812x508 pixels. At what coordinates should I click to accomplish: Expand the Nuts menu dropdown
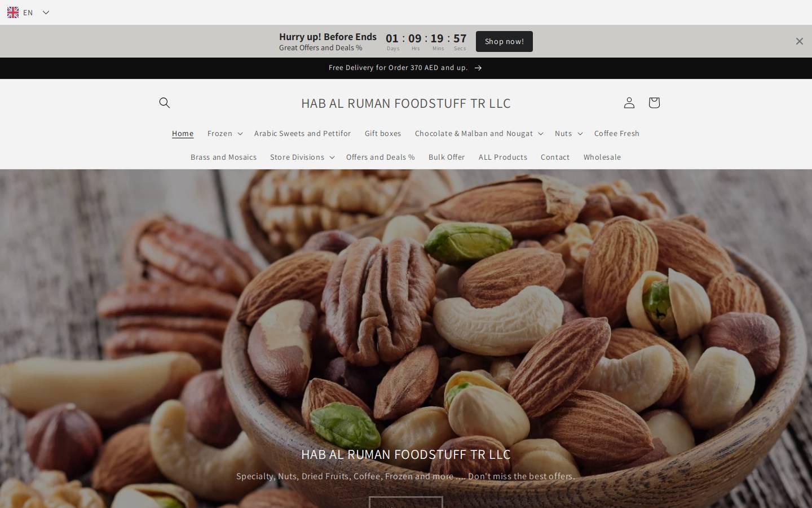coord(568,133)
